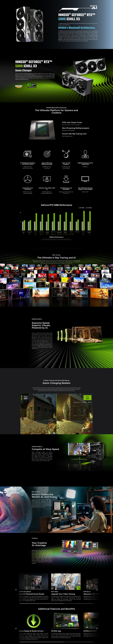This screenshot has height=644, width=113.
Task: Click the left arrow of RTX Broadcast carousel
Action: point(16,590)
